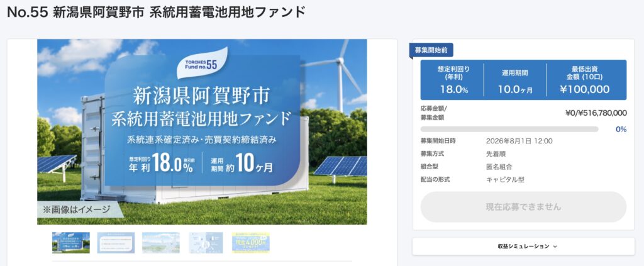Select the second thumbnail with bullet points
The image size is (644, 266).
116,243
